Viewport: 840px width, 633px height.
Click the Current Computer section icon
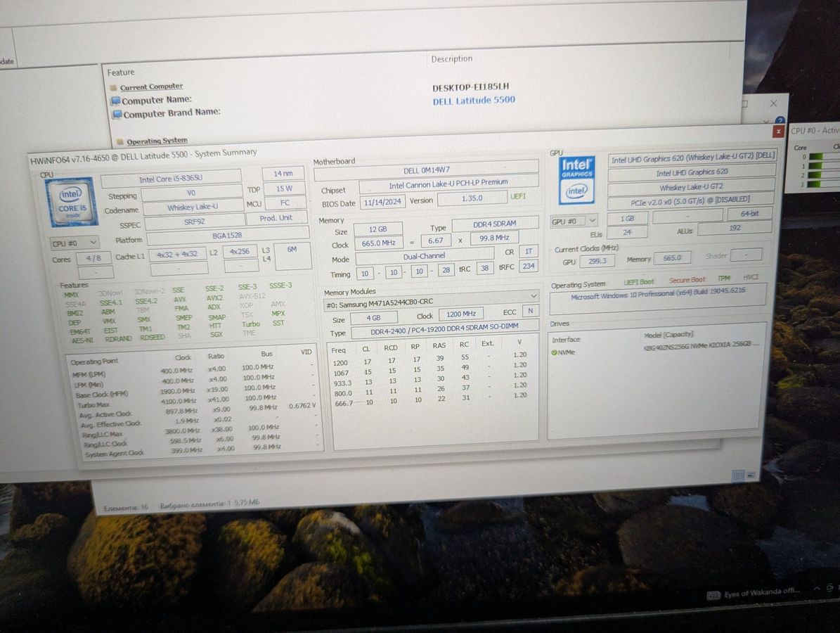[x=112, y=87]
